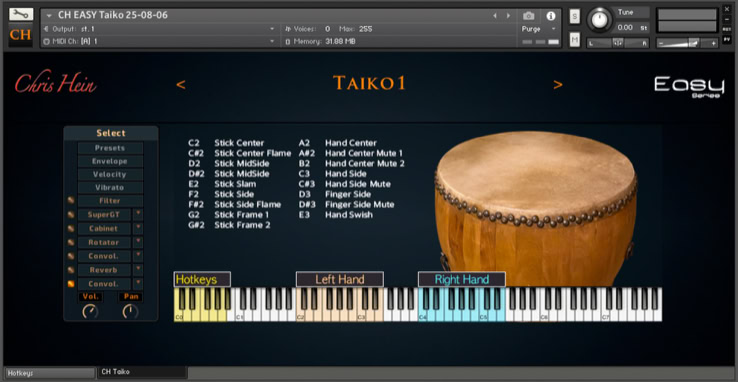Image resolution: width=738 pixels, height=382 pixels.
Task: Click the Tune knob
Action: coord(599,20)
